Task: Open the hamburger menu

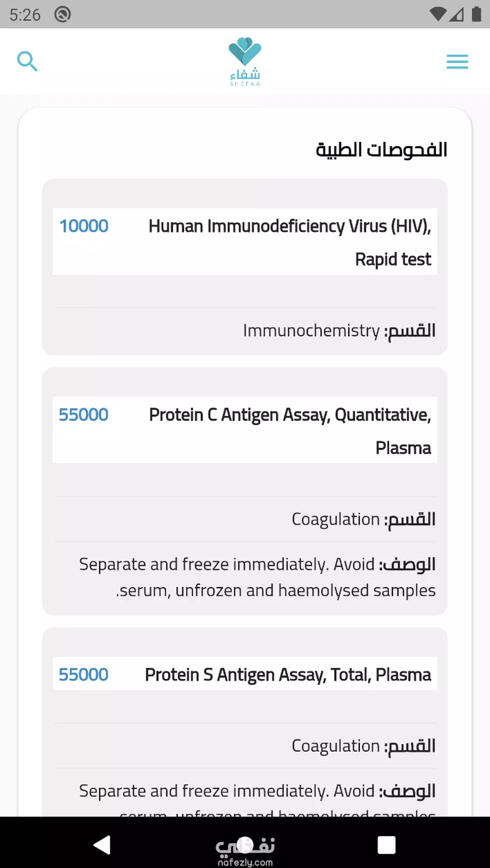Action: point(457,62)
